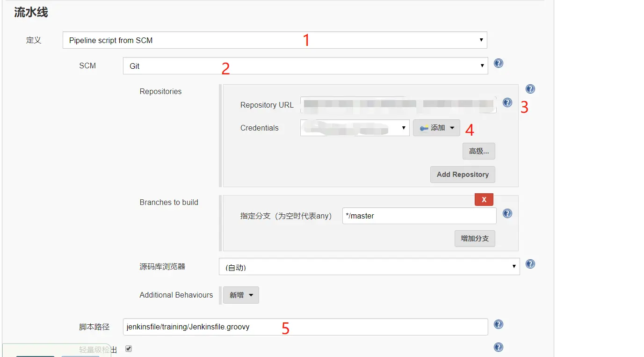
Task: Click the 流水线 section heading
Action: tap(31, 13)
